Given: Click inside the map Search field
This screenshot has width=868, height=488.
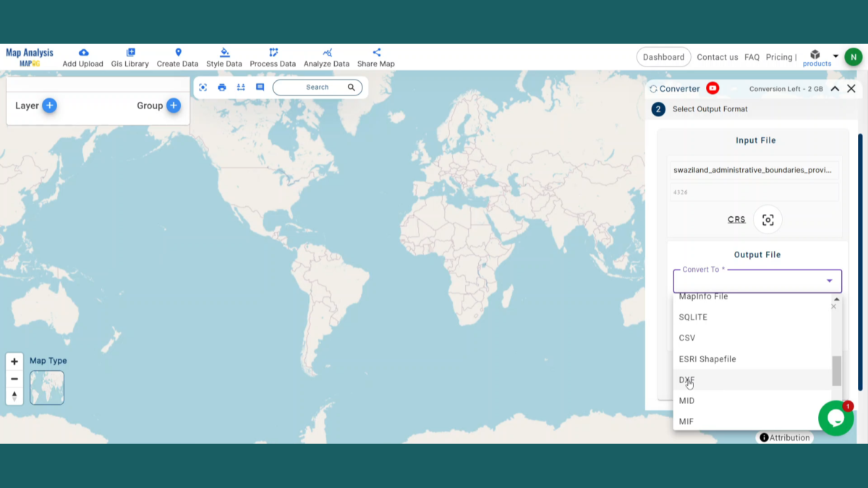Looking at the screenshot, I should (x=317, y=87).
